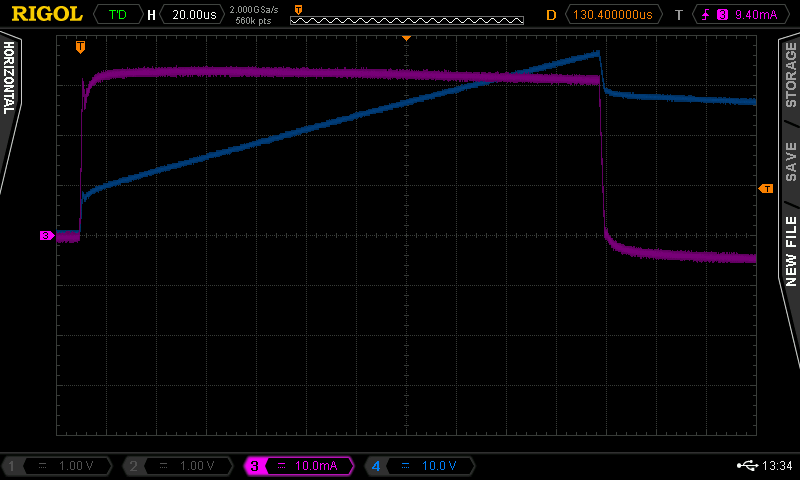The image size is (800, 480).
Task: Open the 9.40mA trigger level setting
Action: click(x=752, y=15)
